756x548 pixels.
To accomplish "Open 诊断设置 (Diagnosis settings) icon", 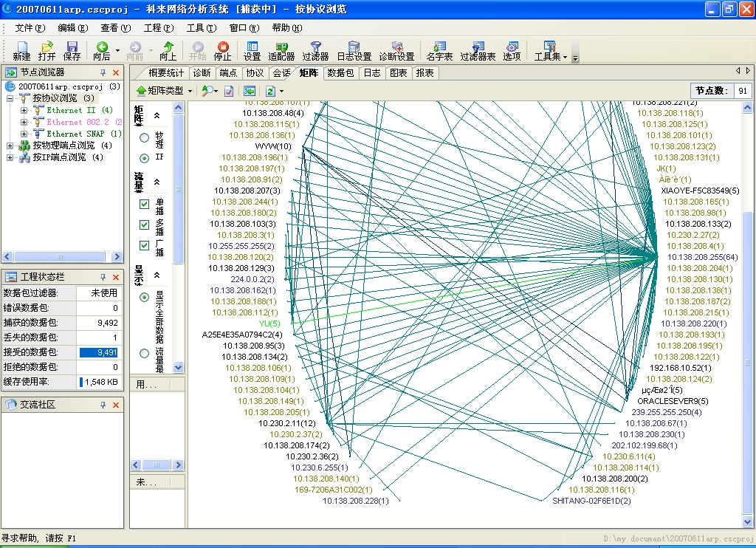I will 396,50.
